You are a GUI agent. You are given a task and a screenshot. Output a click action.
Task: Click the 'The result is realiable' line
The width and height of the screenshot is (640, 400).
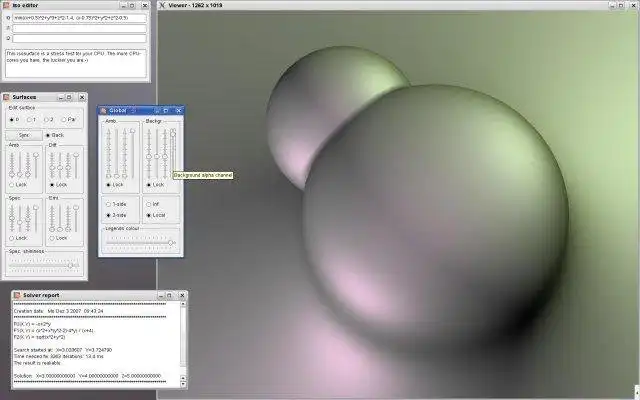(x=37, y=363)
